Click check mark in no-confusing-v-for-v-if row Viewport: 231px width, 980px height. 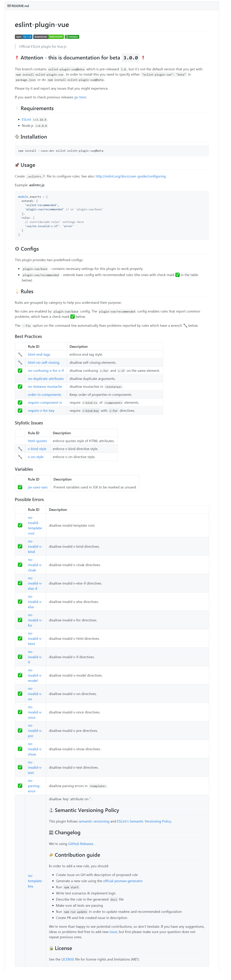tap(20, 371)
